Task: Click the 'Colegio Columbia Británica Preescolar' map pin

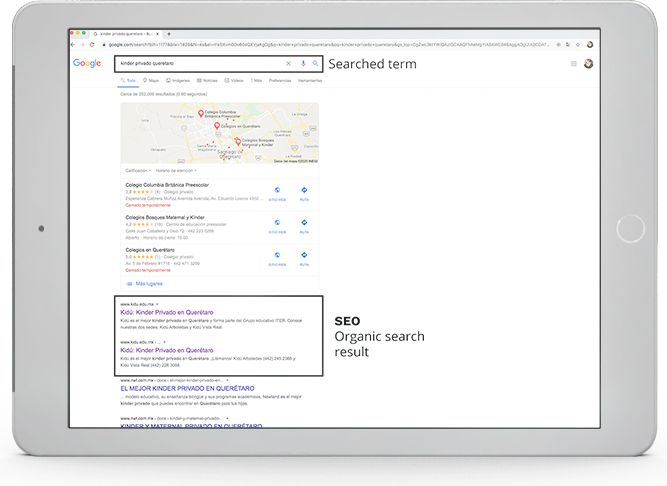Action: tap(201, 114)
